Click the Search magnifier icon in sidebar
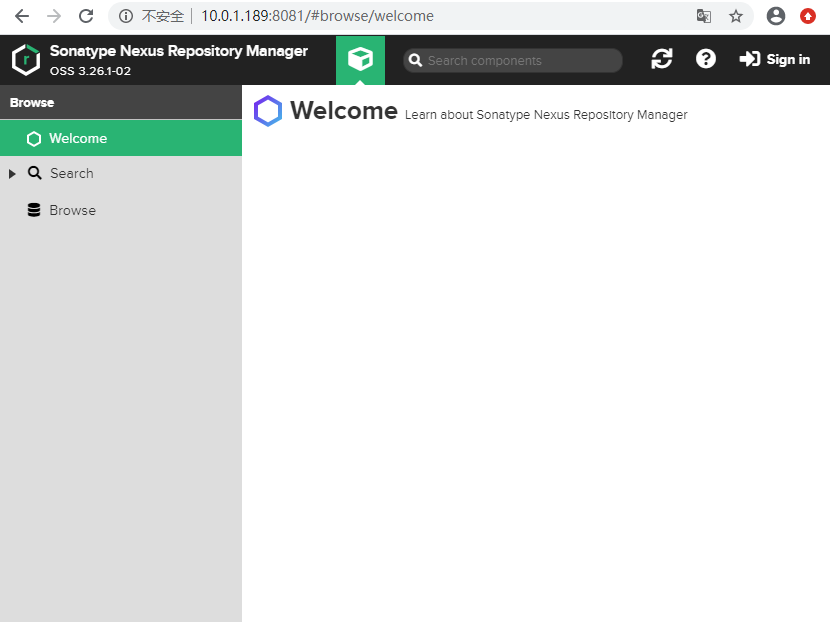Viewport: 830px width, 622px height. (34, 173)
